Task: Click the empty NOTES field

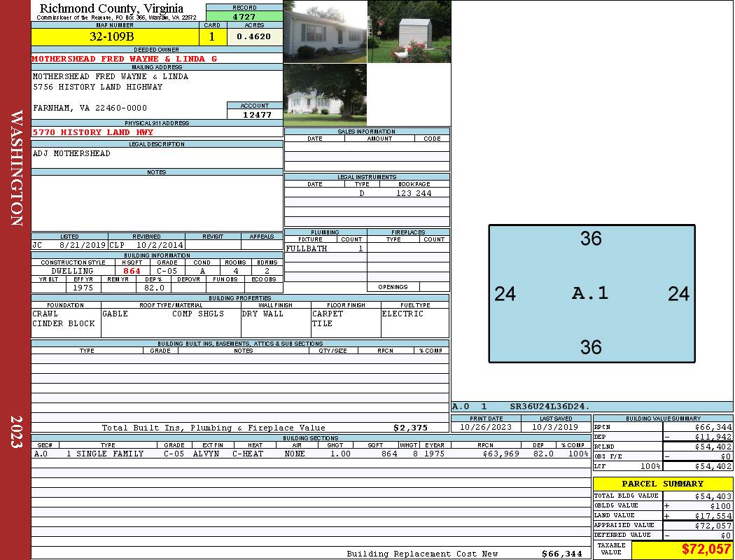Action: (x=157, y=203)
